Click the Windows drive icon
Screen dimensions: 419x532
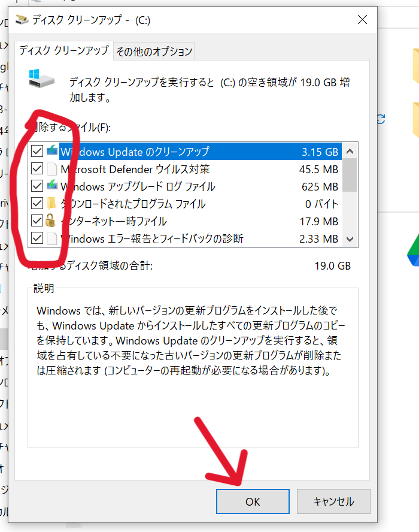(41, 78)
